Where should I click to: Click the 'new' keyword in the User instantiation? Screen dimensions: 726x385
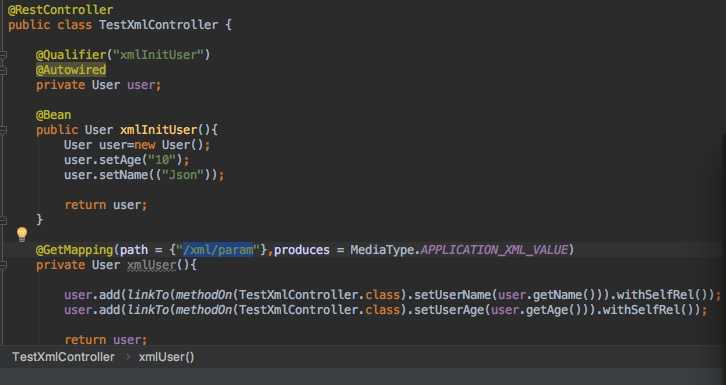tap(144, 145)
